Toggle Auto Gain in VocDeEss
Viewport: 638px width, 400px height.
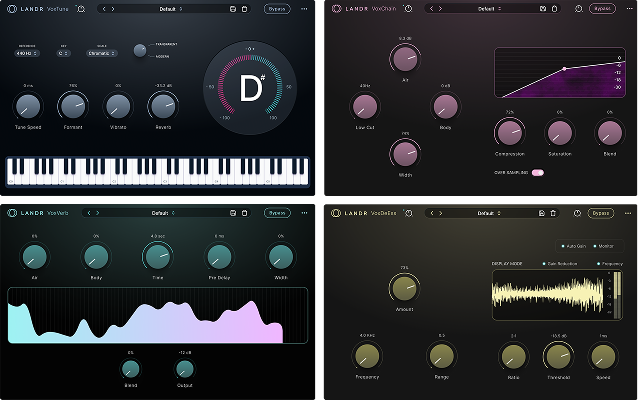(574, 246)
